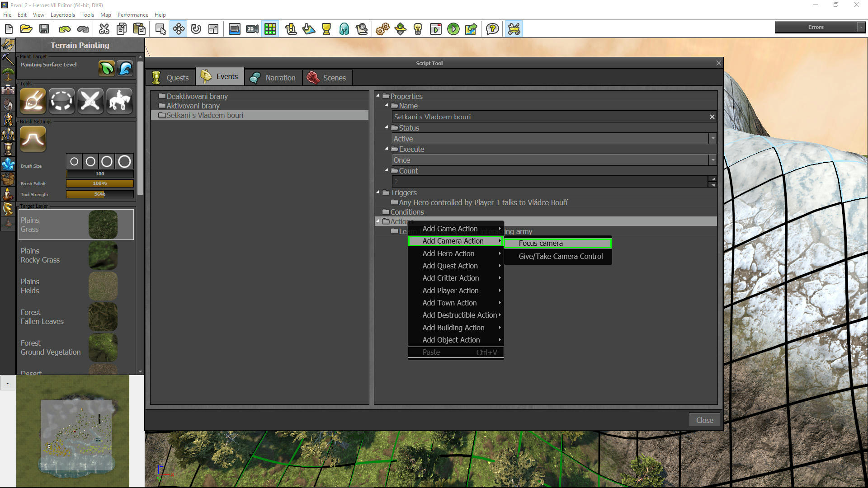Image resolution: width=868 pixels, height=488 pixels.
Task: Click the Open file folder icon
Action: tap(26, 29)
